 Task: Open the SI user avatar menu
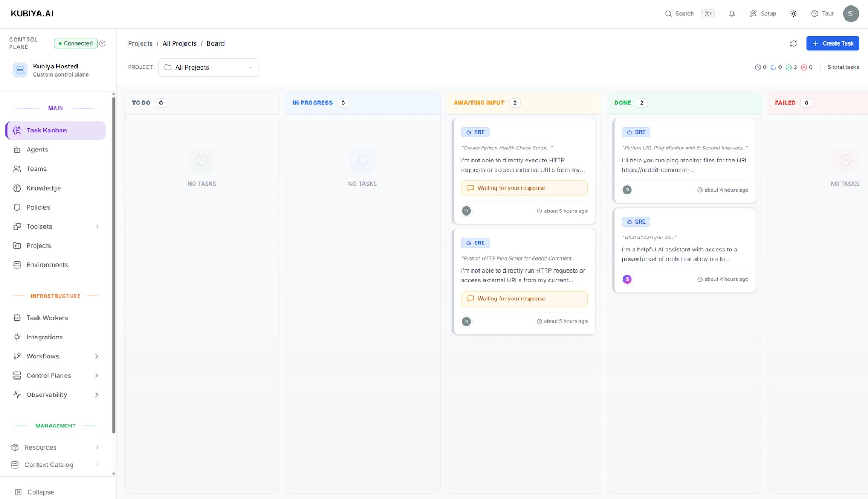851,14
